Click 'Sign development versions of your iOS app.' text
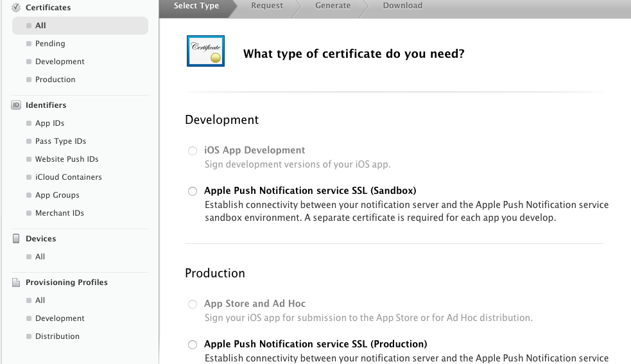The image size is (631, 364). coord(297,164)
